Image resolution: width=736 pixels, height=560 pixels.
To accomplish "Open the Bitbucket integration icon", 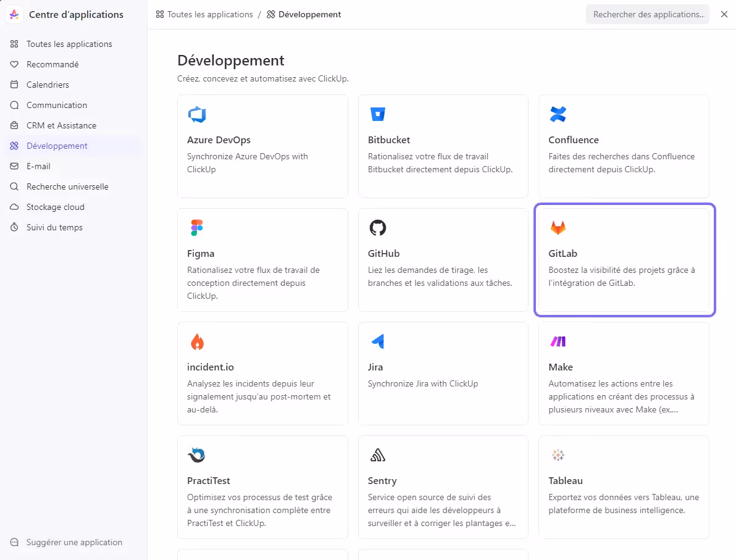I will [378, 114].
